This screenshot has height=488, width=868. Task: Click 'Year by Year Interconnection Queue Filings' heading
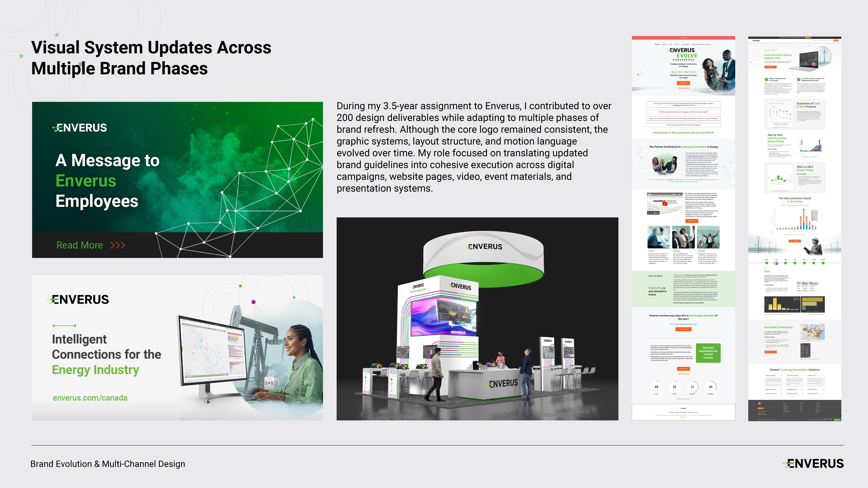777,138
